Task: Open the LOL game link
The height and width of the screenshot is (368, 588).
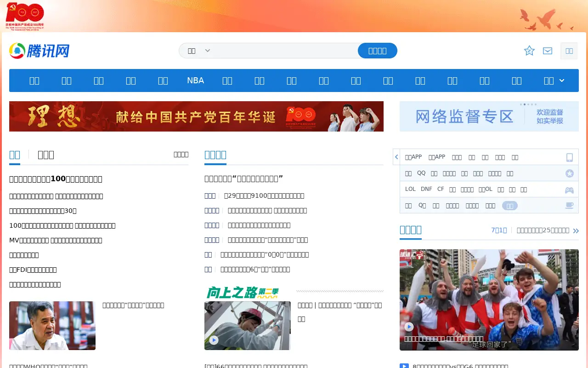Action: tap(410, 189)
